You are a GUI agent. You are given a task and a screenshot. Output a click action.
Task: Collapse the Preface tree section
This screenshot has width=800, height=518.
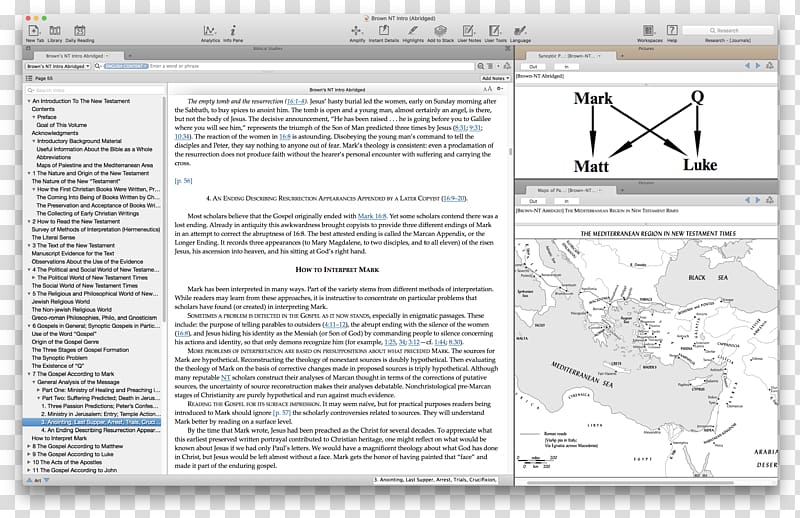(x=34, y=117)
